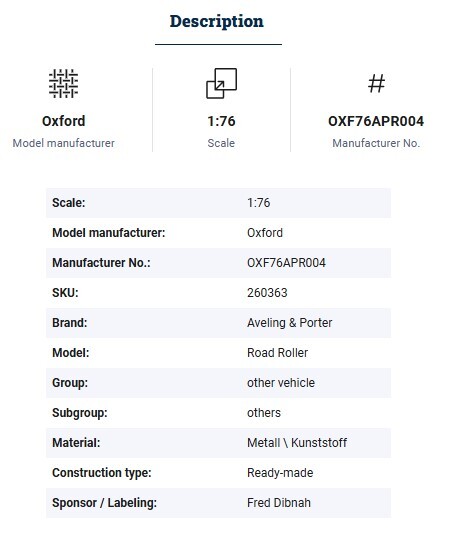Click the hash manufacturer number icon
Image resolution: width=452 pixels, height=533 pixels.
click(377, 84)
